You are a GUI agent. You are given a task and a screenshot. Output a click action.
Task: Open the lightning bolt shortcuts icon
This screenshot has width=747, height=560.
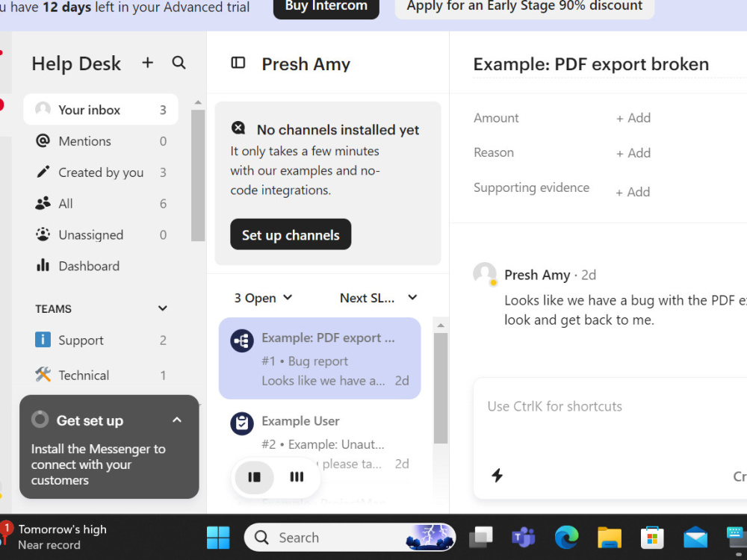tap(497, 475)
